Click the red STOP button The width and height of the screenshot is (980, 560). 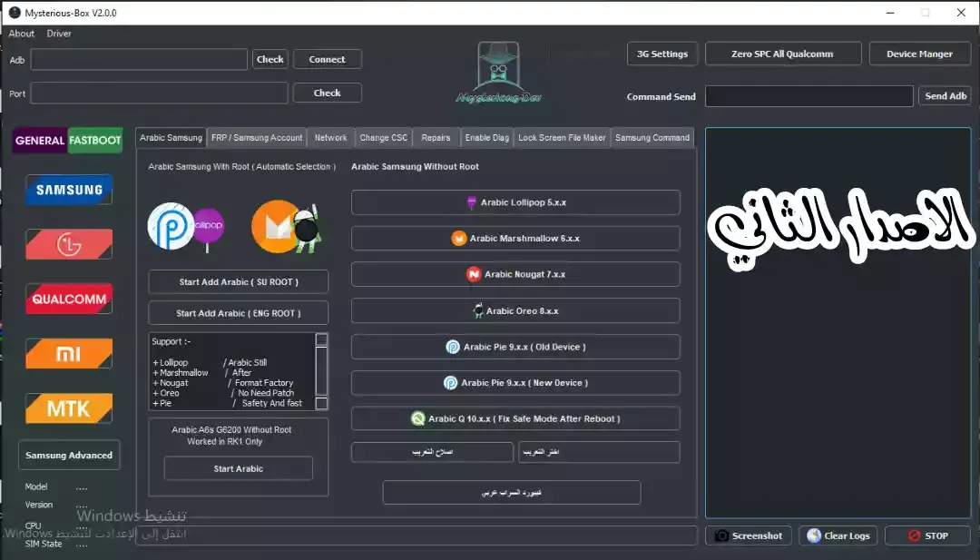point(928,535)
